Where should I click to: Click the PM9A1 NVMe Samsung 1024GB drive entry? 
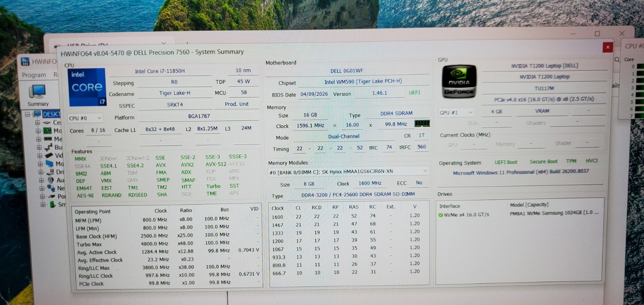[554, 213]
